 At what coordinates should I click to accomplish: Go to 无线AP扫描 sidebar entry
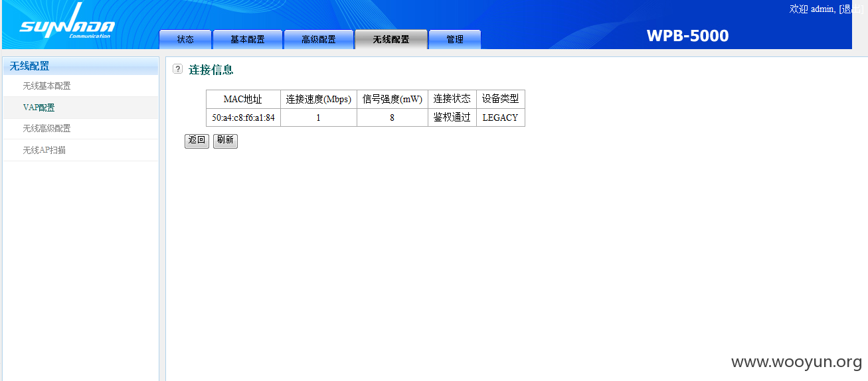click(x=44, y=150)
